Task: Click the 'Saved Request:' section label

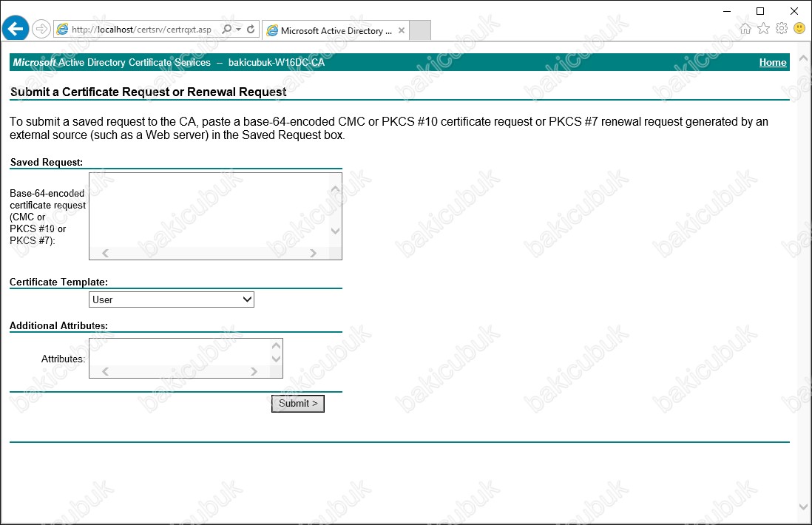Action: tap(46, 162)
